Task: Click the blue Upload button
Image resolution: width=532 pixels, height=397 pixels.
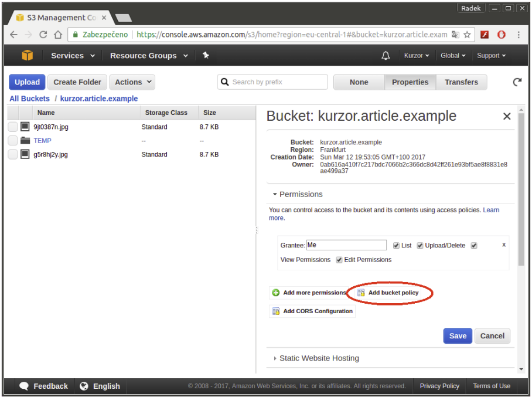Action: click(x=27, y=82)
